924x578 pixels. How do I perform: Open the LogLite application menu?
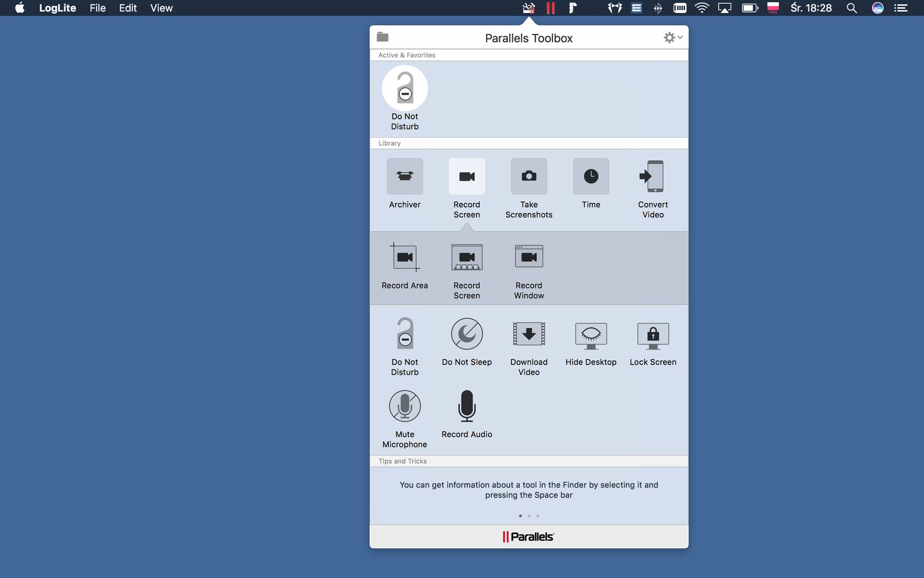(57, 8)
